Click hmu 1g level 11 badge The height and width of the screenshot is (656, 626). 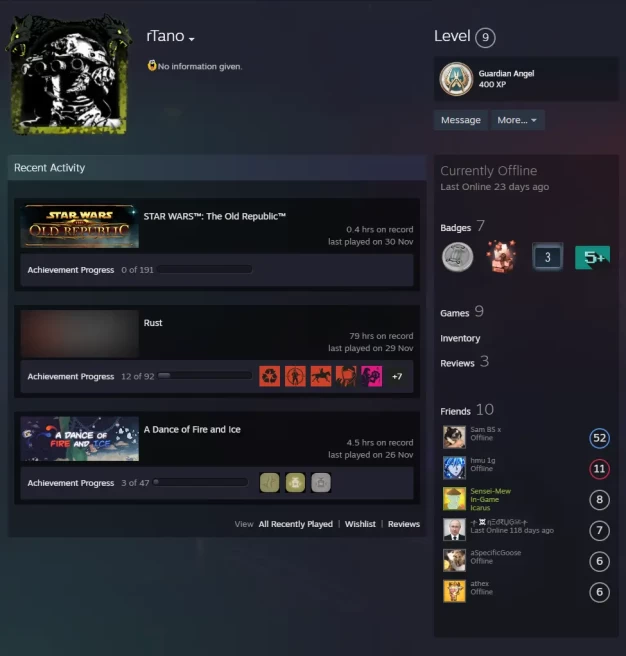599,469
